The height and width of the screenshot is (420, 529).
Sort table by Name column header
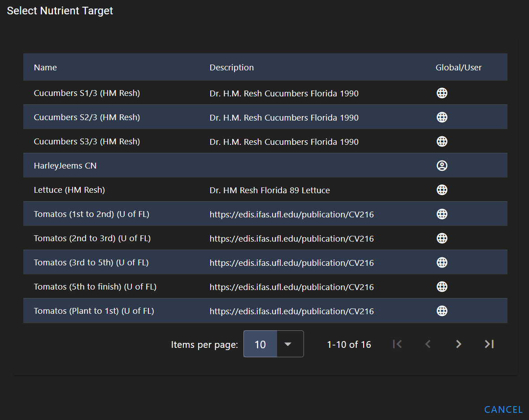click(45, 67)
